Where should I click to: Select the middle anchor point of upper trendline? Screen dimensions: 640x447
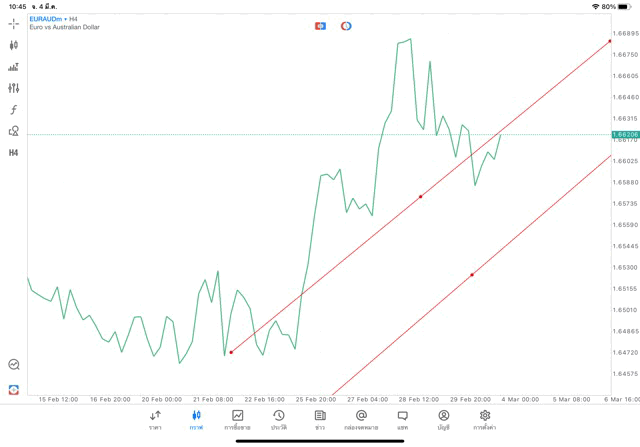pyautogui.click(x=420, y=197)
